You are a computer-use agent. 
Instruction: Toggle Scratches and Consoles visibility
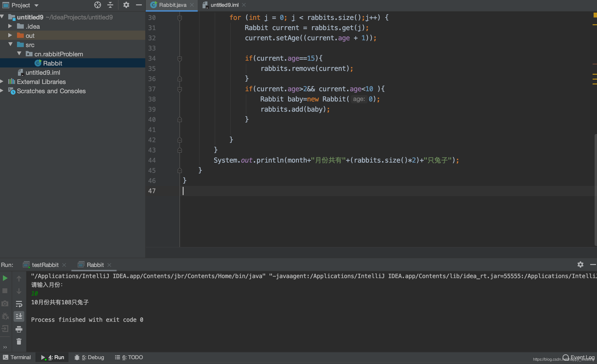pos(3,91)
